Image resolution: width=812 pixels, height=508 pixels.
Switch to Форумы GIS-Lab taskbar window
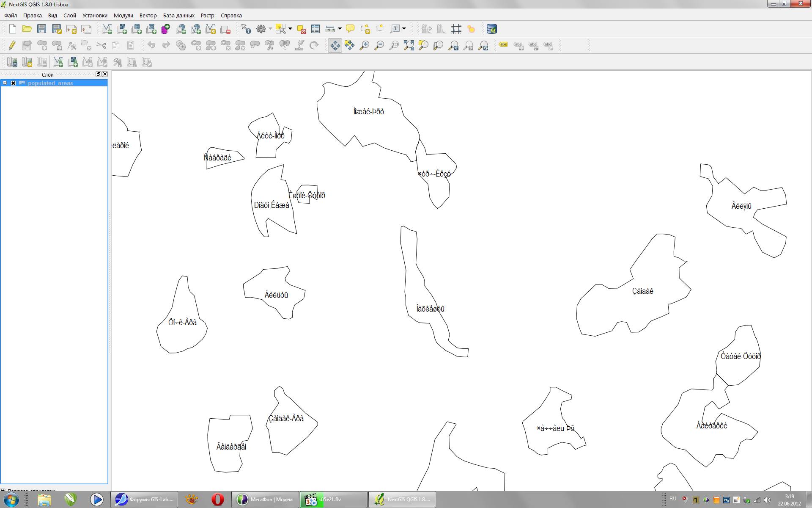point(144,500)
